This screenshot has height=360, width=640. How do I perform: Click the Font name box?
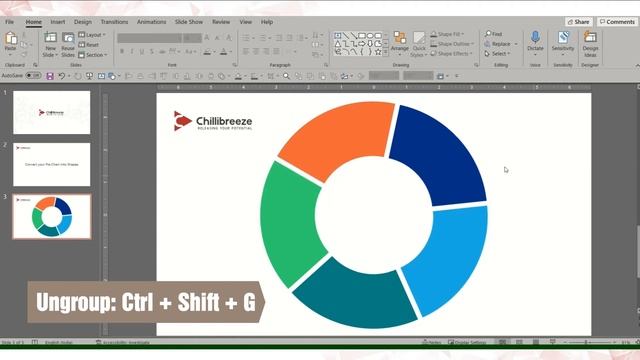[149, 38]
